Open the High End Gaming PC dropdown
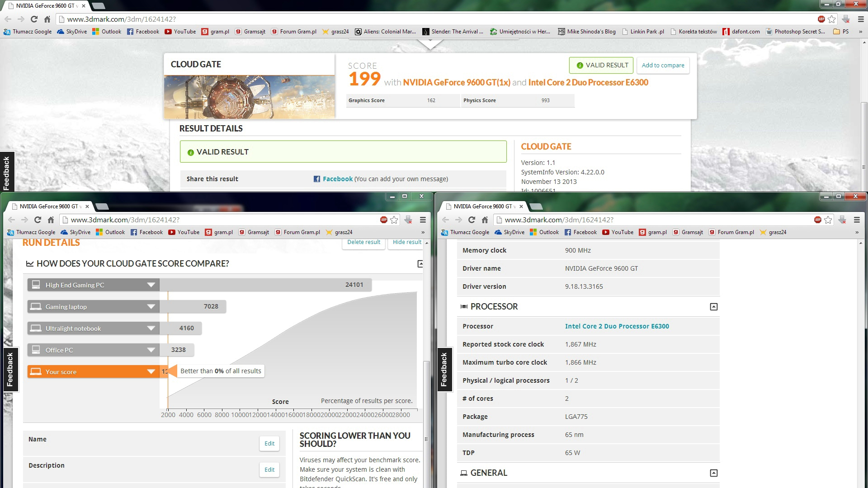This screenshot has width=868, height=488. click(151, 285)
